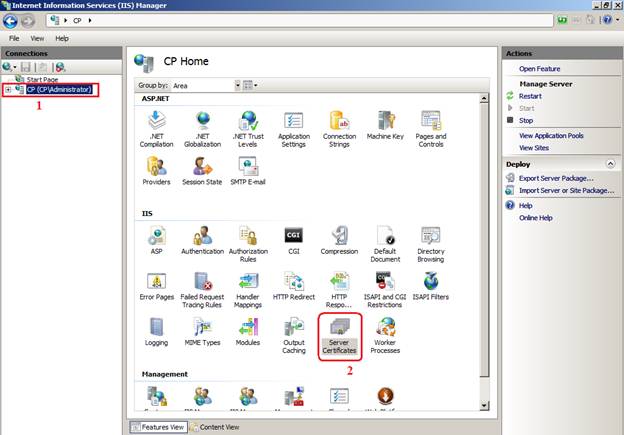The height and width of the screenshot is (435, 624).
Task: Open Server Certificates feature
Action: point(339,336)
